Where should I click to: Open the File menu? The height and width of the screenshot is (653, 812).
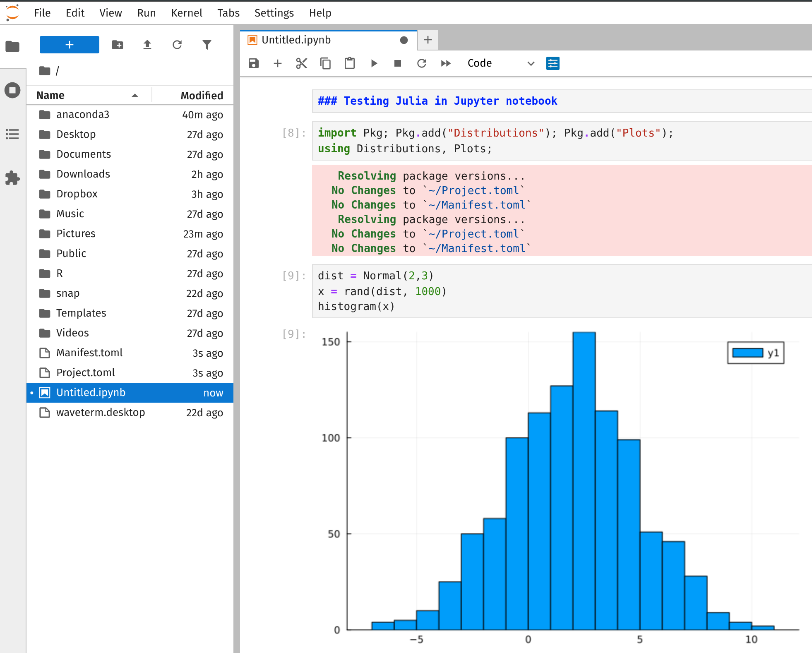(x=42, y=13)
